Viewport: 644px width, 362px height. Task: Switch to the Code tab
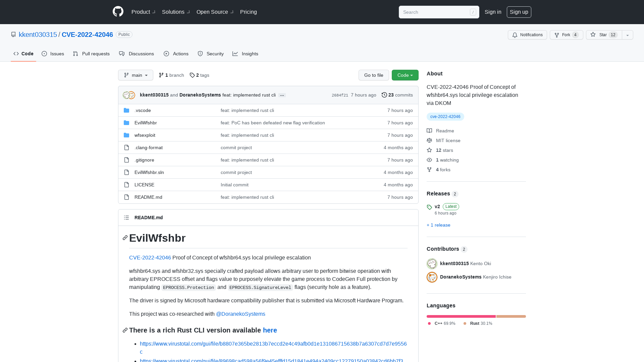click(23, 54)
